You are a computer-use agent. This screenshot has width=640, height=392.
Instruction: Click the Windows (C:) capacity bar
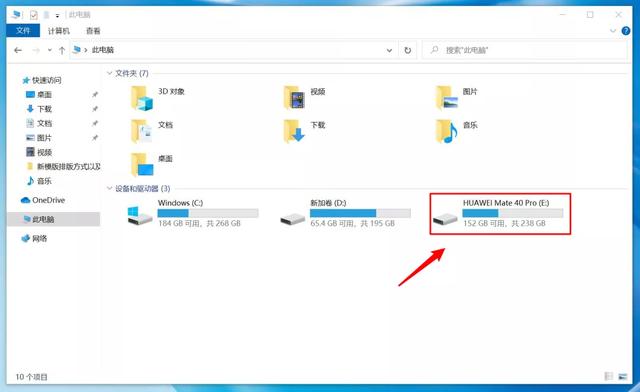coord(208,213)
